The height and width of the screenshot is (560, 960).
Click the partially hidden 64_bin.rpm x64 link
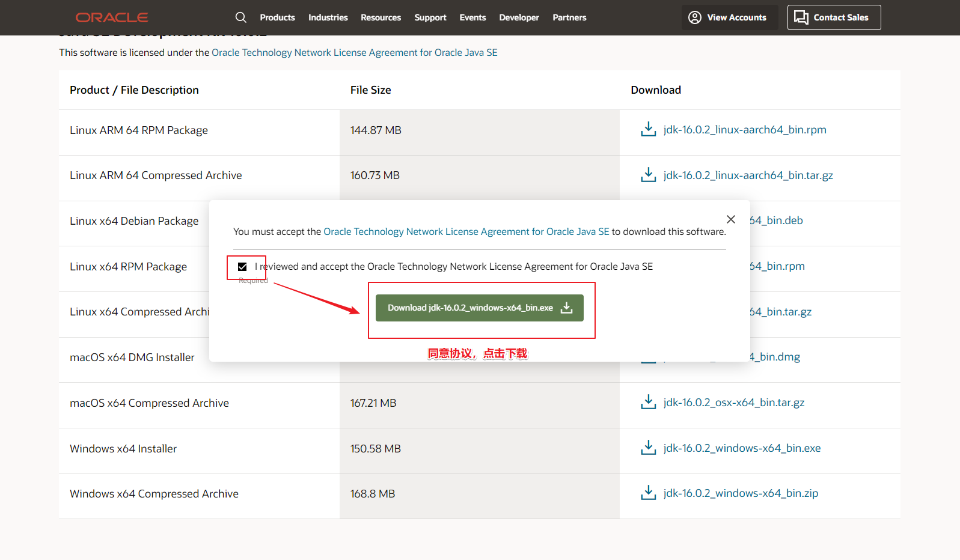click(777, 266)
